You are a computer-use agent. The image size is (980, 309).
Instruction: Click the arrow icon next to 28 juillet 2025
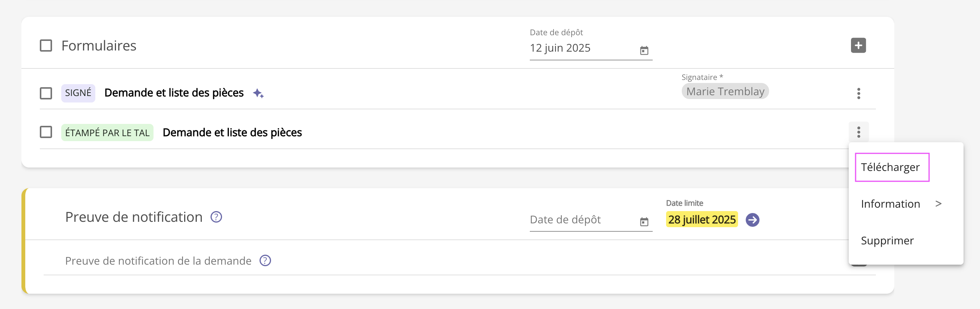[x=753, y=220]
